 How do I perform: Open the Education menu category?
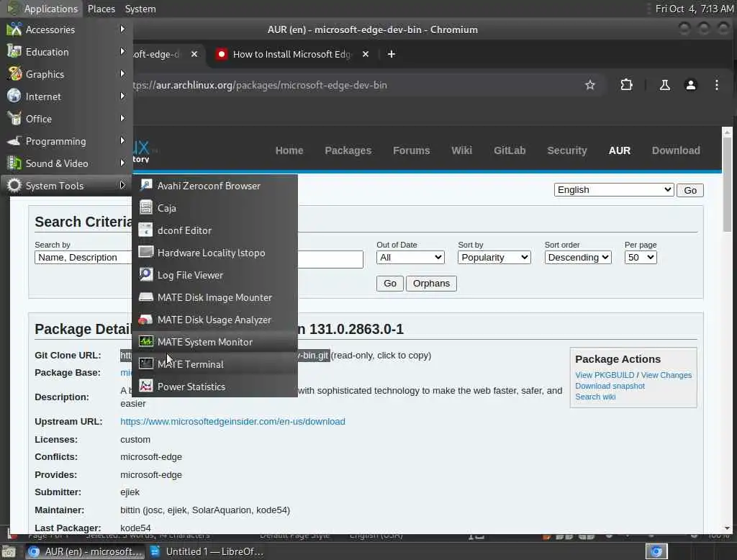65,52
